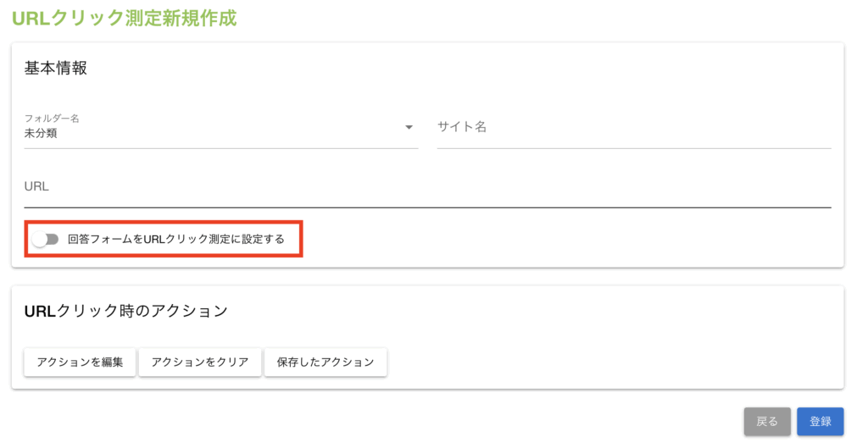Focus the URL input field
The height and width of the screenshot is (448, 868).
click(427, 186)
